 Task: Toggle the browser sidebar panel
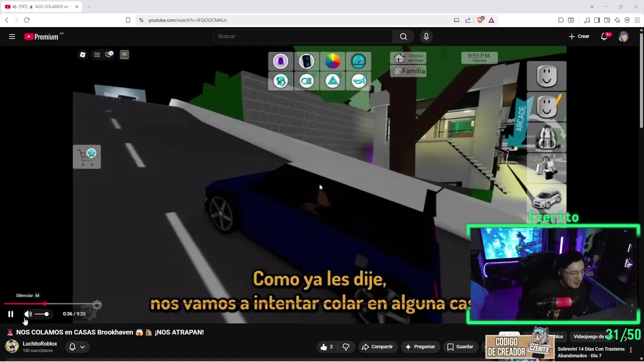tap(597, 20)
